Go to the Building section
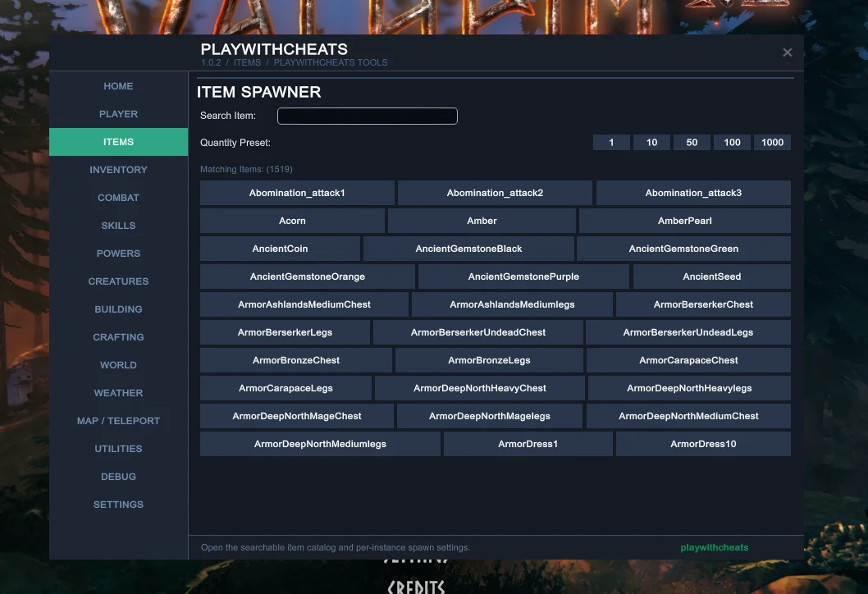The height and width of the screenshot is (594, 868). point(118,309)
